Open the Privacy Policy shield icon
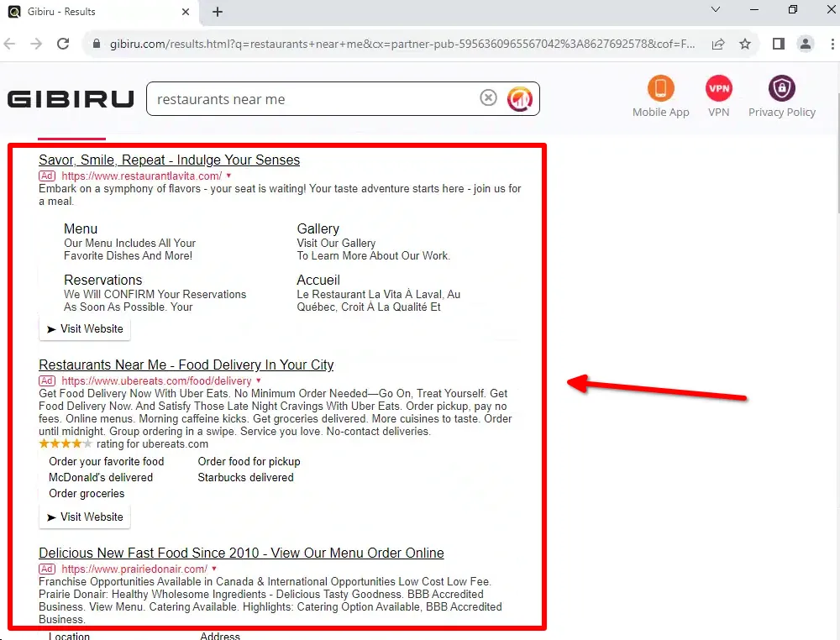 [781, 88]
